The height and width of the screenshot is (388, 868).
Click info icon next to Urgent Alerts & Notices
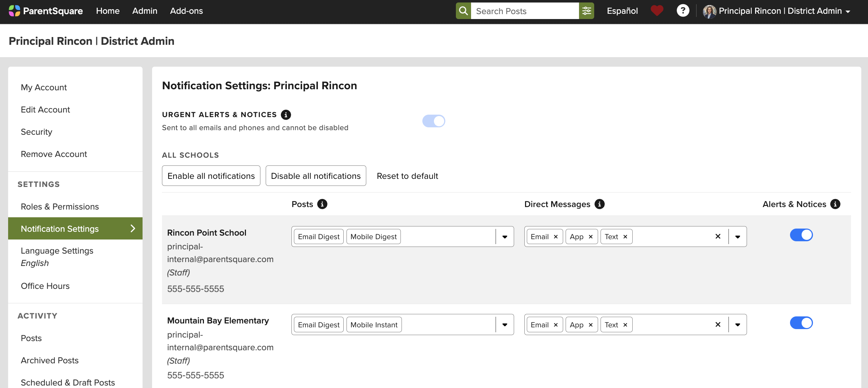[286, 115]
